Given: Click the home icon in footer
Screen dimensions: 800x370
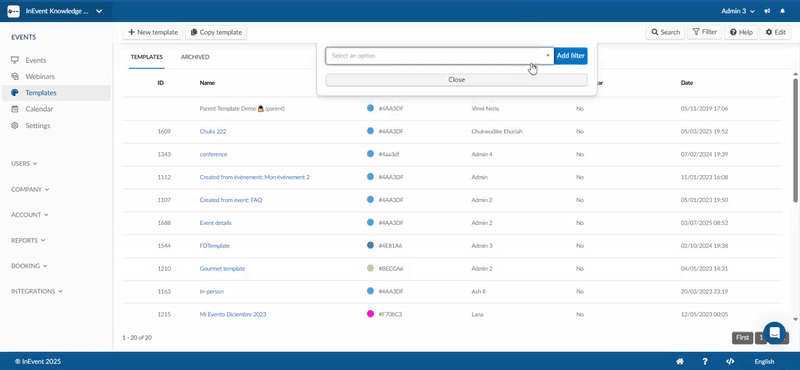Looking at the screenshot, I should pyautogui.click(x=680, y=361).
